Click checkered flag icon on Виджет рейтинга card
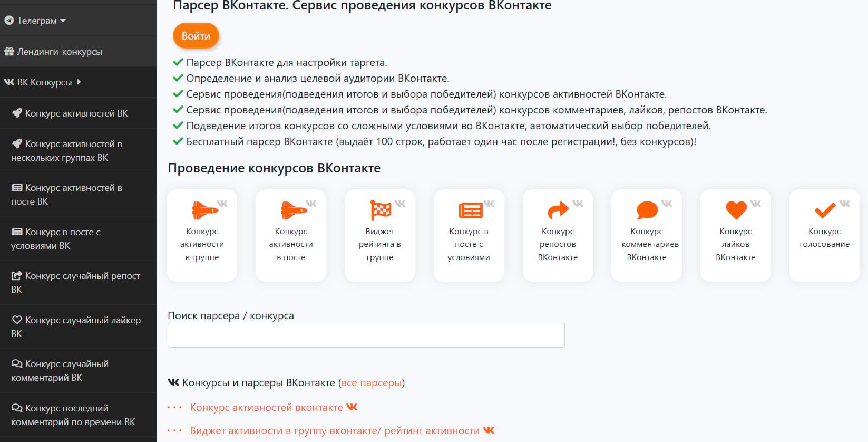 pos(381,210)
